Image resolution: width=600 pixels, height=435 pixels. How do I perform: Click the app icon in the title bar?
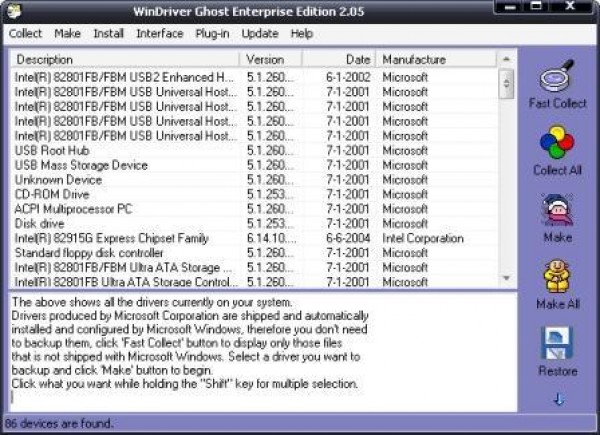14,11
